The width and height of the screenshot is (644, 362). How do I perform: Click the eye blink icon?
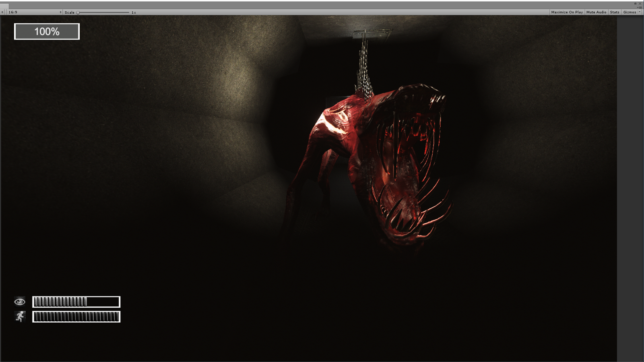click(20, 302)
